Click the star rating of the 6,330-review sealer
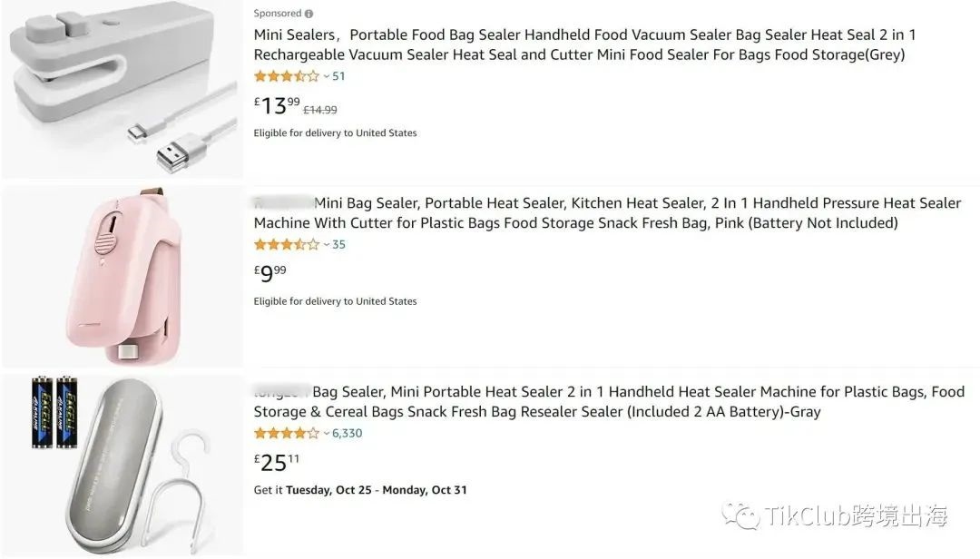 click(x=286, y=433)
